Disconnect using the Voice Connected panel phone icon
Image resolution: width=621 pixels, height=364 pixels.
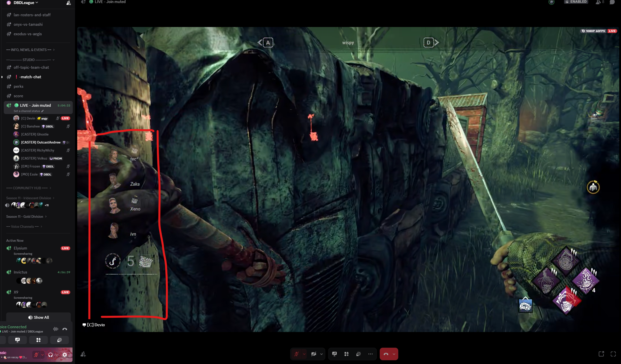[65, 329]
